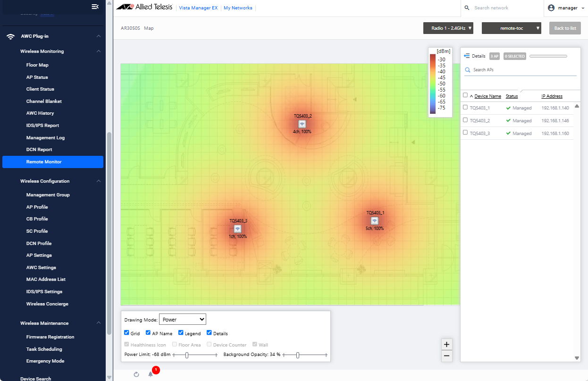588x381 pixels.
Task: Disable the AP Name checkbox
Action: [x=148, y=333]
